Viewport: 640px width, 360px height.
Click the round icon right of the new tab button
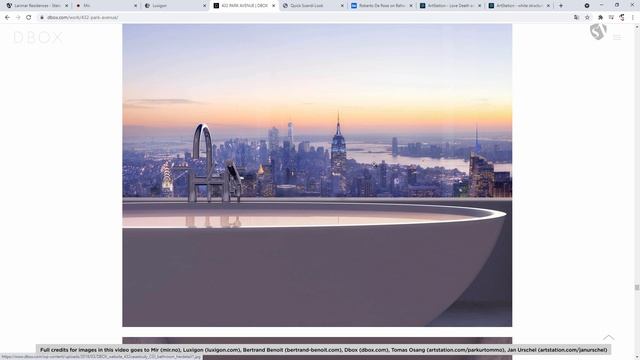coord(587,6)
